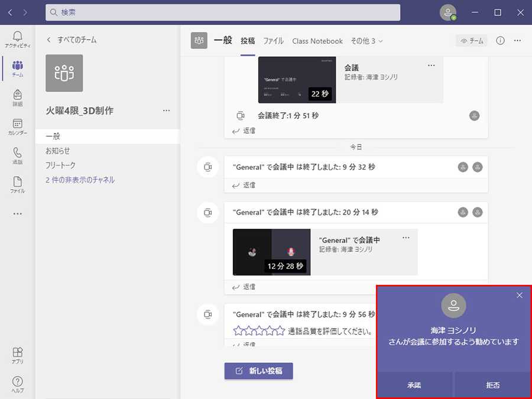This screenshot has height=399, width=532.
Task: Rate call quality with fifth star
Action: (280, 330)
